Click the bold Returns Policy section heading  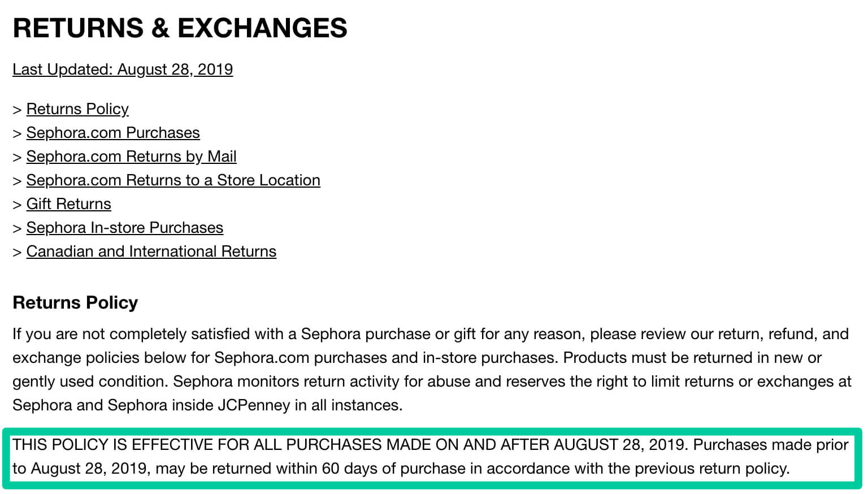pos(75,302)
